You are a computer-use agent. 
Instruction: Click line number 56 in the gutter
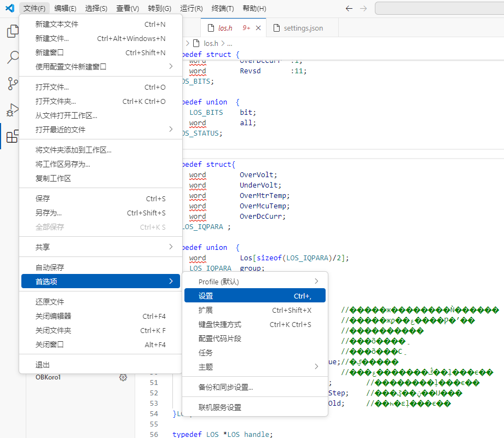tap(154, 434)
